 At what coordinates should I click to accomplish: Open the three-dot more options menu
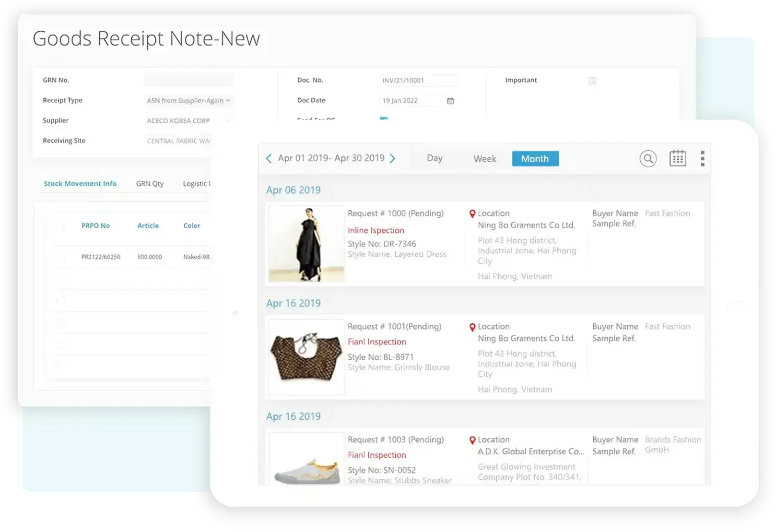pyautogui.click(x=703, y=158)
